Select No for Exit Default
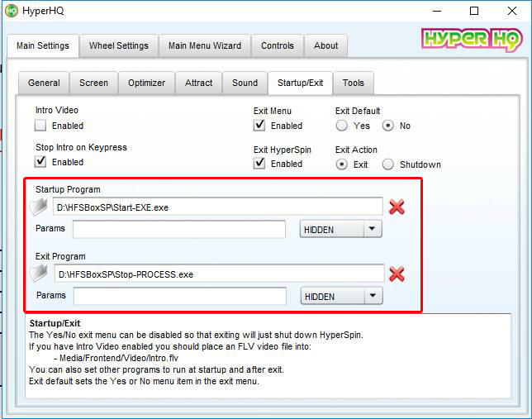Screen dimensions: 532x419 click(x=388, y=126)
